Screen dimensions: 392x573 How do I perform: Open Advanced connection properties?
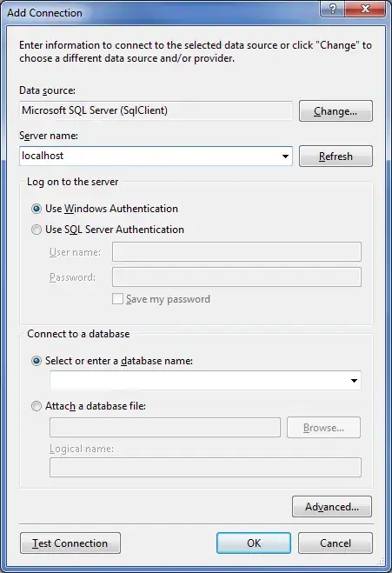pyautogui.click(x=332, y=507)
